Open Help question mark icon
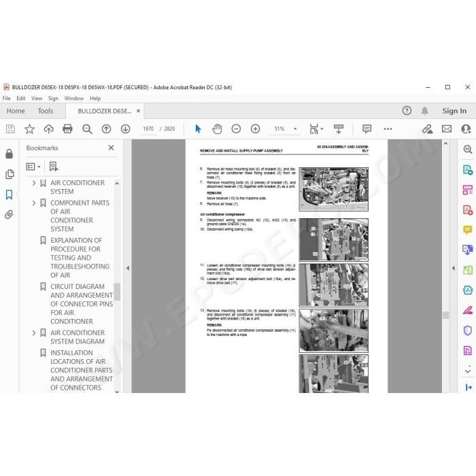 pos(407,111)
